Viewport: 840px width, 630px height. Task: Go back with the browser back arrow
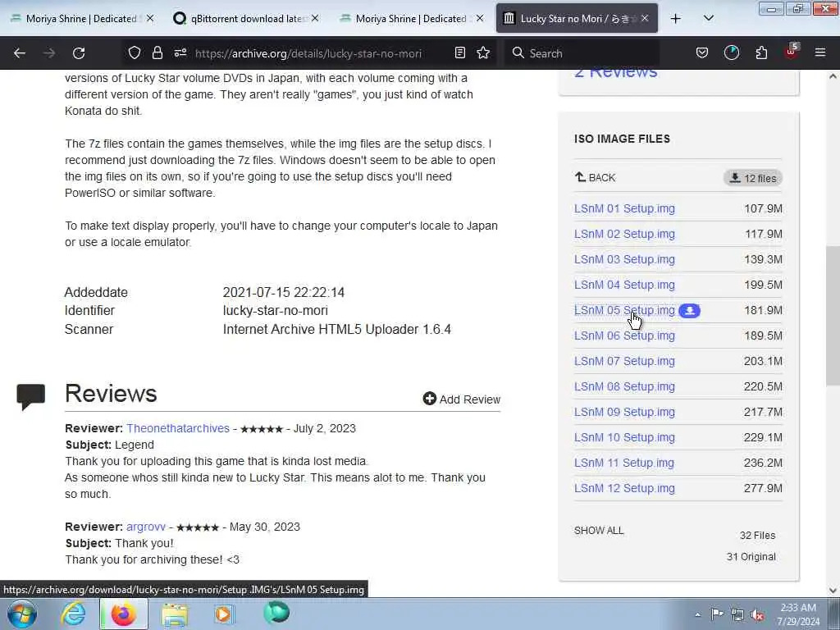[20, 53]
